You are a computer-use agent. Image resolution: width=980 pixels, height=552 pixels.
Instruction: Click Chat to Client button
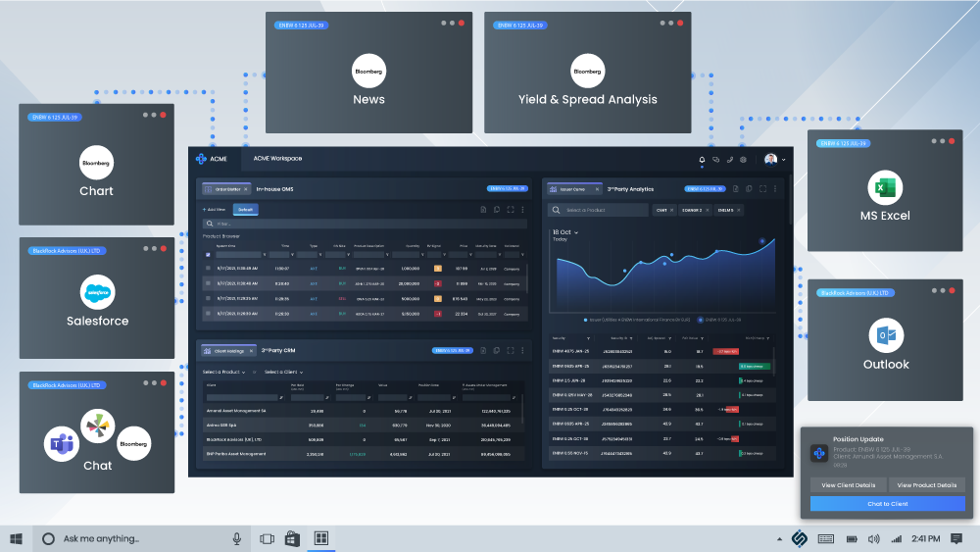[888, 504]
